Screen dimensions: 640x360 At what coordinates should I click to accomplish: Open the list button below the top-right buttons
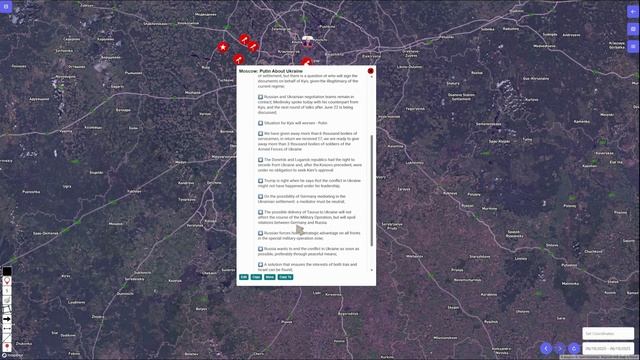click(633, 47)
